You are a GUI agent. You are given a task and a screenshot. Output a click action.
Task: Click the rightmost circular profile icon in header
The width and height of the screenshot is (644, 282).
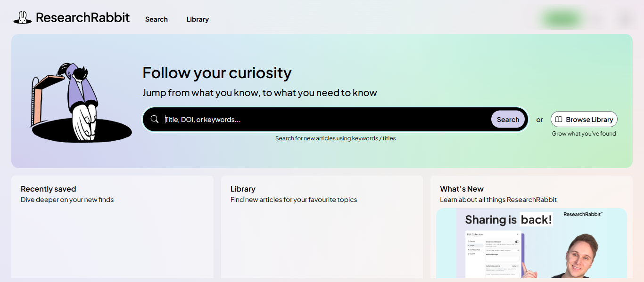point(625,18)
